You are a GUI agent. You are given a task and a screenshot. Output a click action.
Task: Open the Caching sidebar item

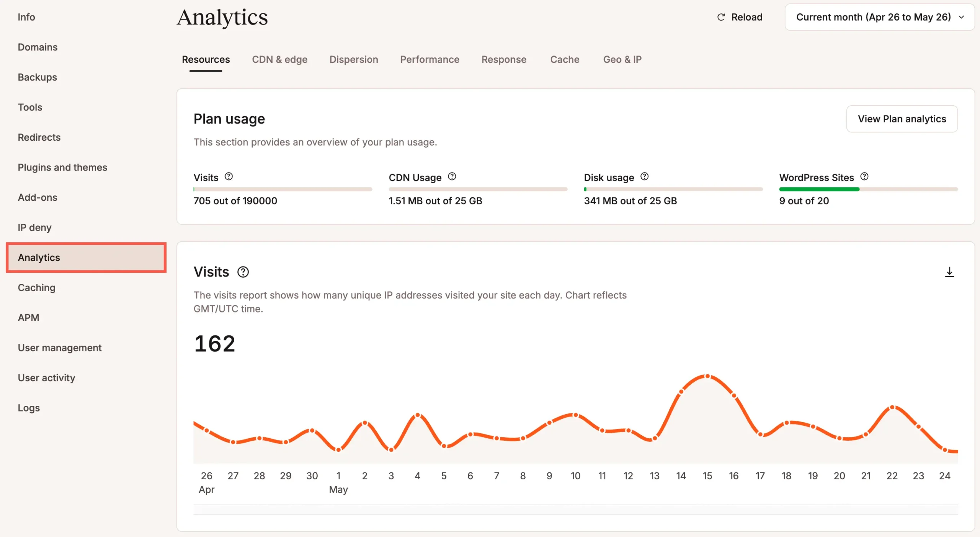37,288
